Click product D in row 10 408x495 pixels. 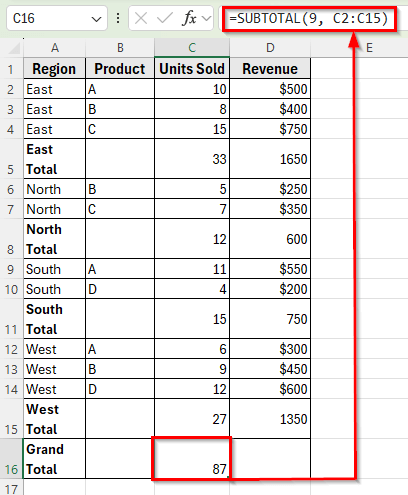pyautogui.click(x=120, y=289)
